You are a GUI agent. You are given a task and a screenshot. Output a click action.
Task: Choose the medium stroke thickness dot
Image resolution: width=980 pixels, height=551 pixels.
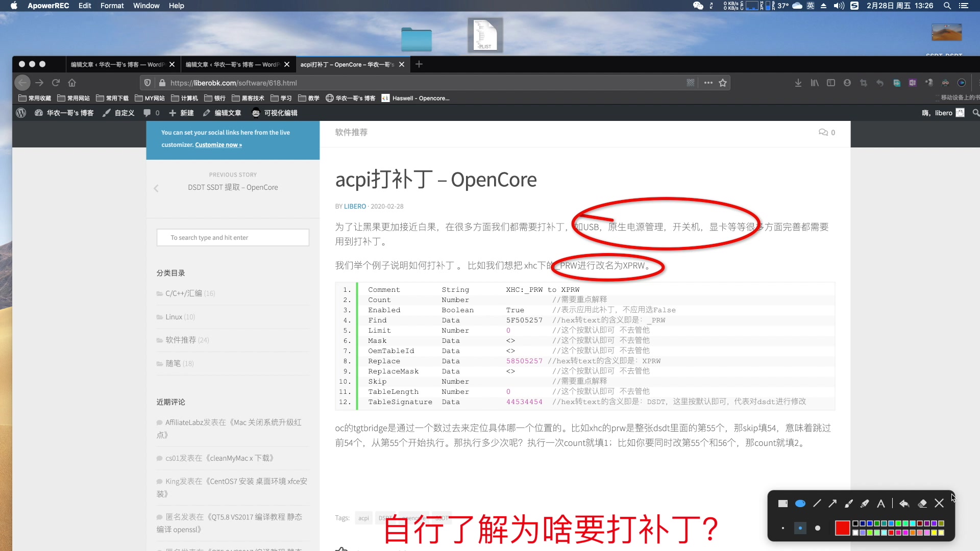pyautogui.click(x=800, y=528)
